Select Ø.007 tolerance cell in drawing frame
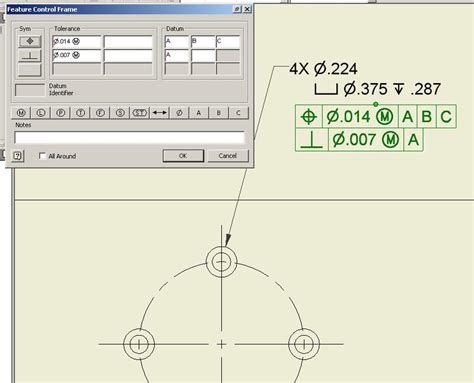This screenshot has height=383, width=474. click(x=366, y=140)
